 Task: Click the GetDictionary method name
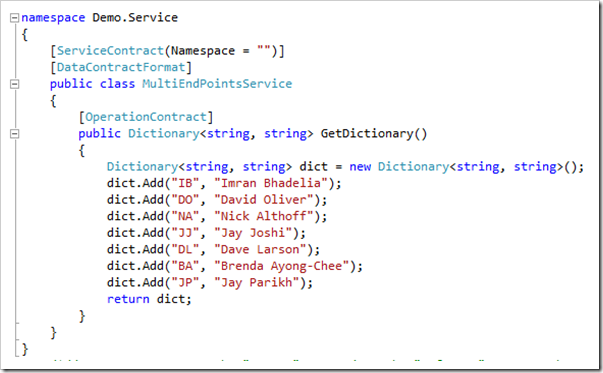367,134
